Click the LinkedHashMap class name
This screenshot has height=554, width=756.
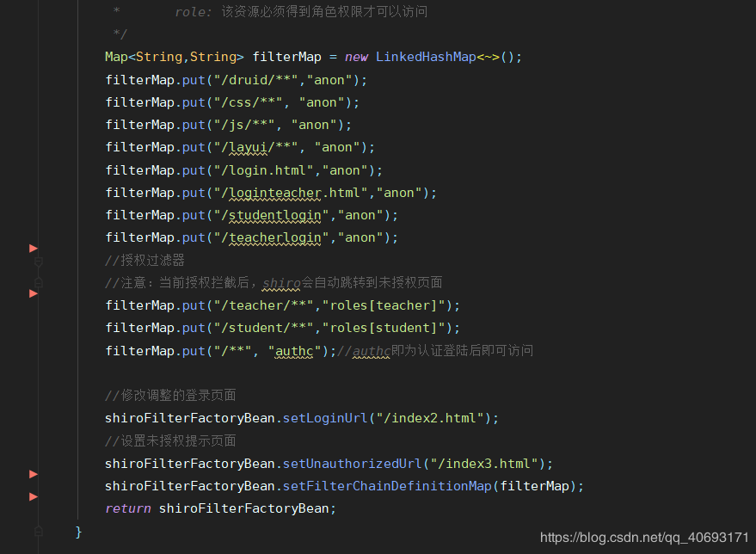[426, 57]
